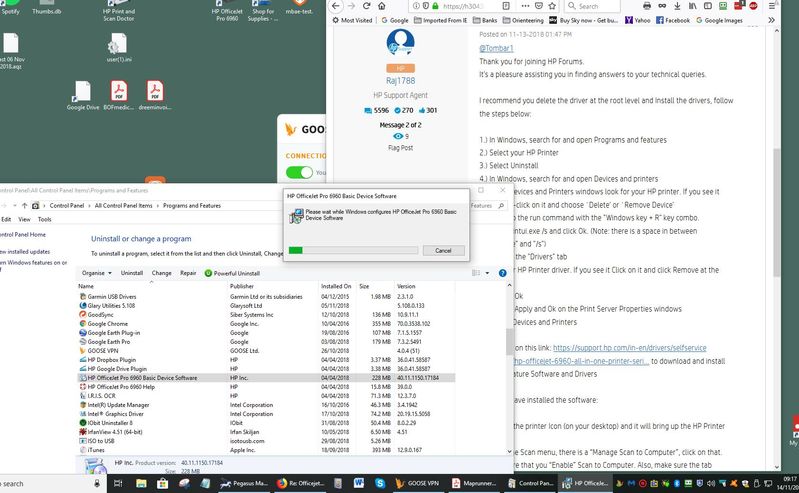Click Uninstall in the programs toolbar
This screenshot has width=799, height=493.
(x=131, y=273)
